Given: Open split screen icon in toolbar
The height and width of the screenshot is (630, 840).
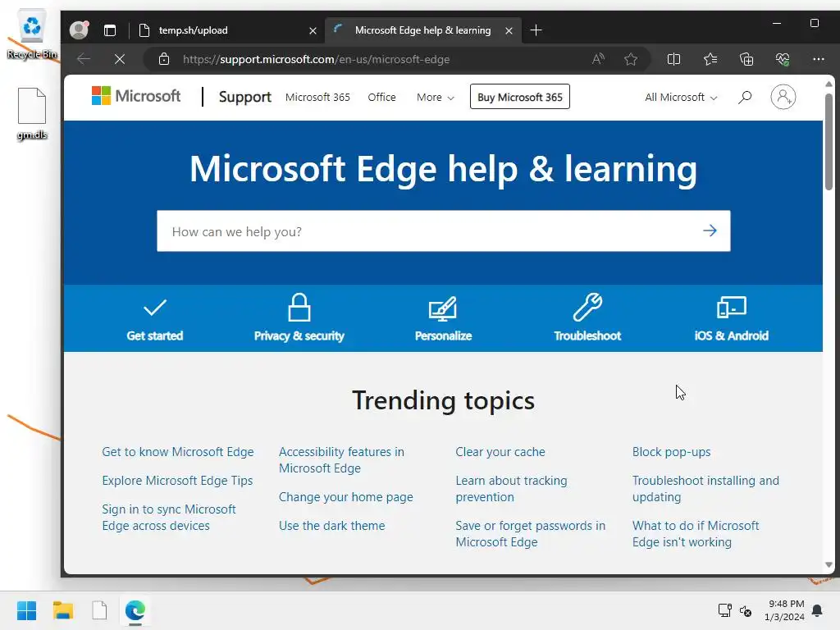Looking at the screenshot, I should [x=674, y=59].
